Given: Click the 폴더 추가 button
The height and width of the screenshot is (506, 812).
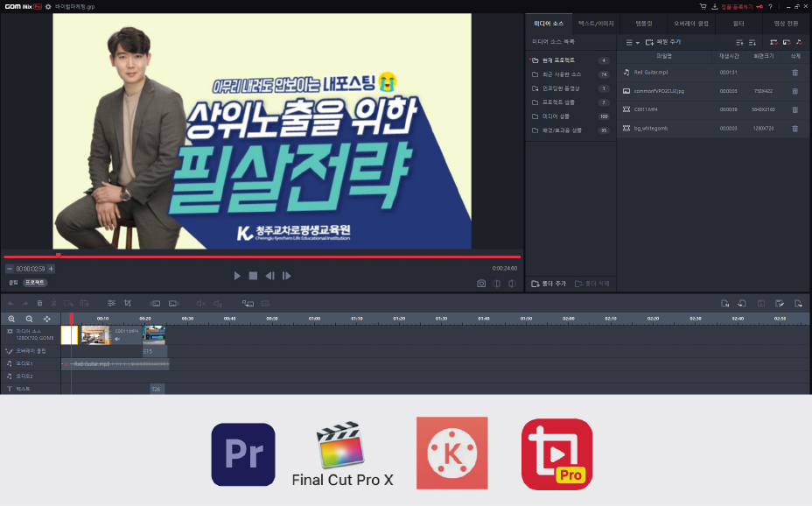Looking at the screenshot, I should (549, 284).
